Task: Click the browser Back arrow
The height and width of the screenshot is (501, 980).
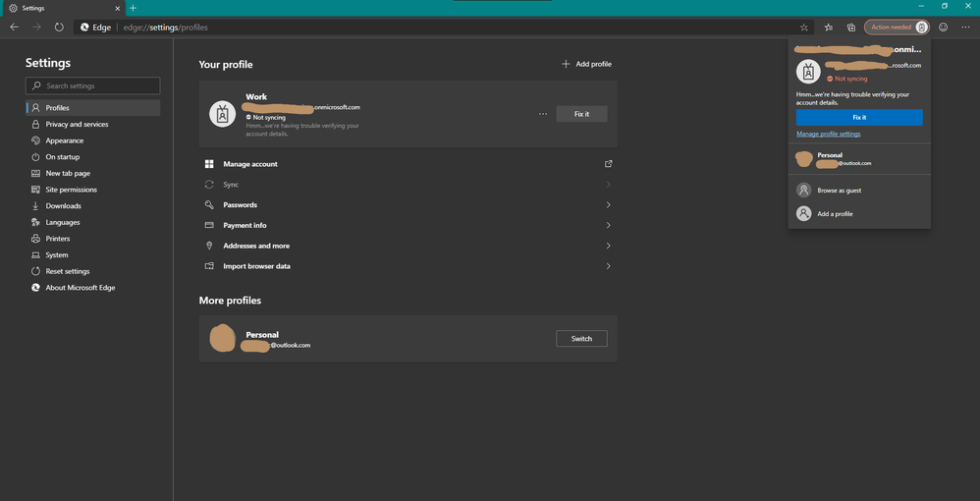Action: pyautogui.click(x=15, y=27)
